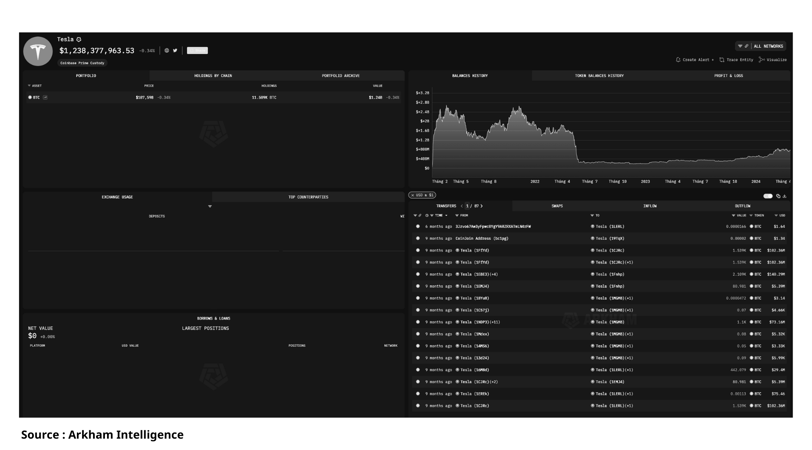Click the BTC asset row in Portfolio
The width and height of the screenshot is (812, 450).
coord(214,97)
